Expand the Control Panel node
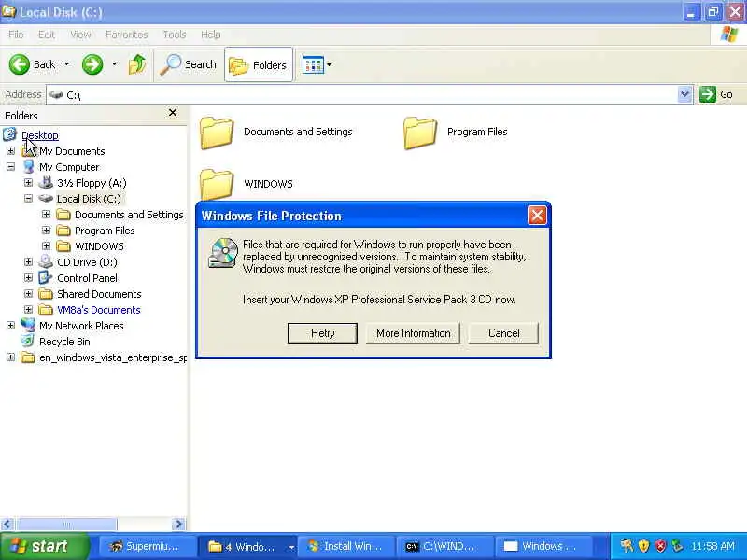Viewport: 747px width, 560px height. click(x=28, y=277)
